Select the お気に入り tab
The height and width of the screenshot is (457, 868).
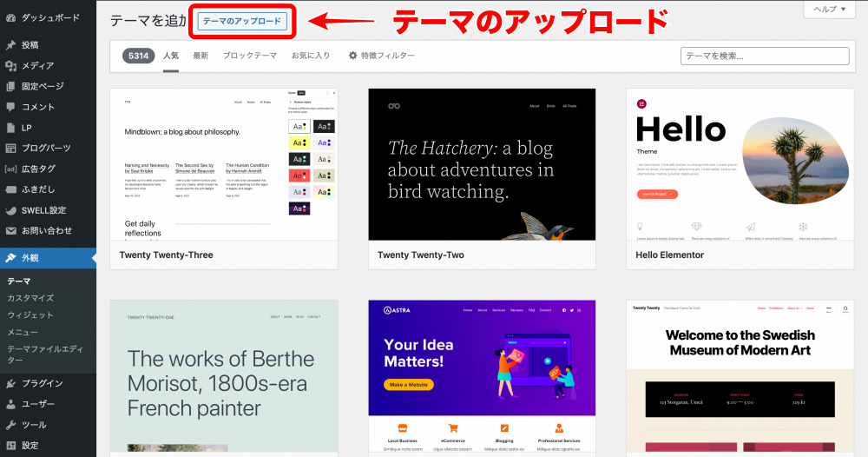point(311,56)
